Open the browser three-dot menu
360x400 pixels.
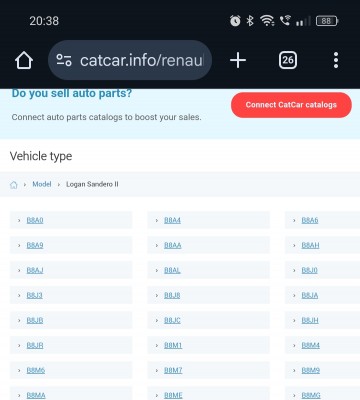pos(336,60)
